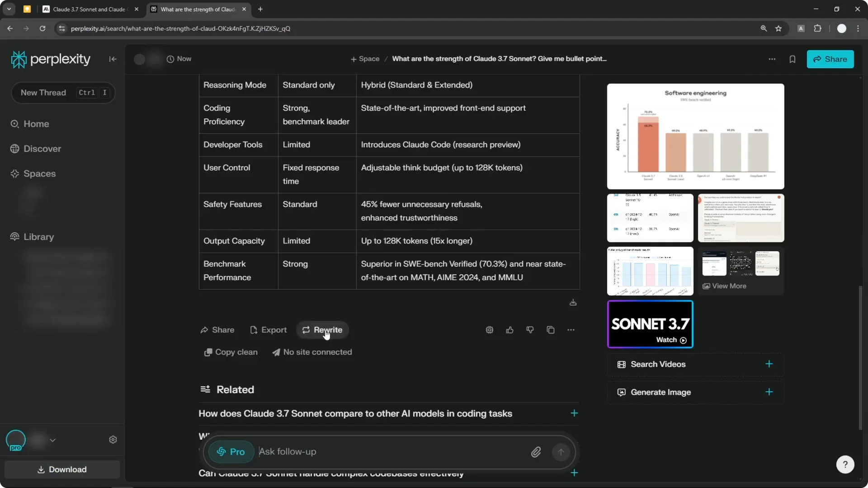This screenshot has width=868, height=488.
Task: Give the answer a thumbs up
Action: pos(509,330)
